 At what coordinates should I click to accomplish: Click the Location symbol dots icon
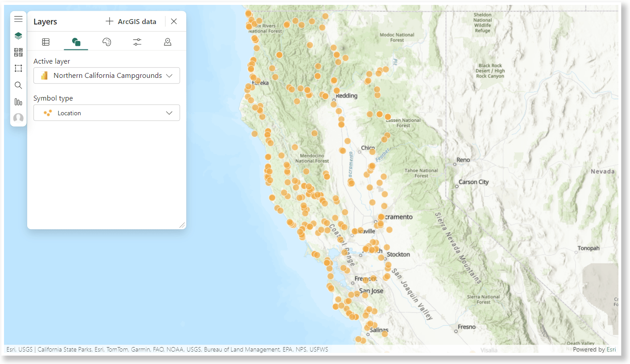pos(48,113)
